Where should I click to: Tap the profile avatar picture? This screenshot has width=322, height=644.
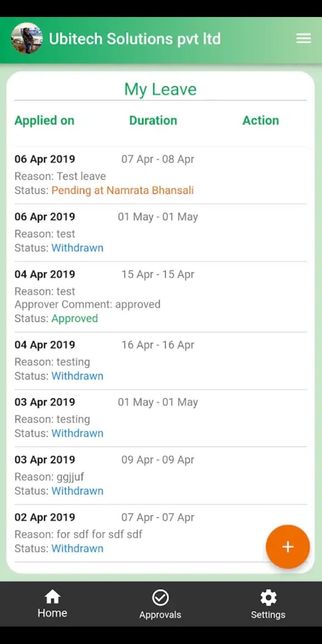pyautogui.click(x=27, y=38)
